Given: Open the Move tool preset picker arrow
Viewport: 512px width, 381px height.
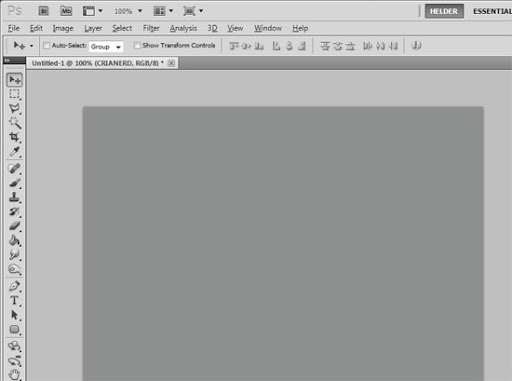Looking at the screenshot, I should [32, 46].
